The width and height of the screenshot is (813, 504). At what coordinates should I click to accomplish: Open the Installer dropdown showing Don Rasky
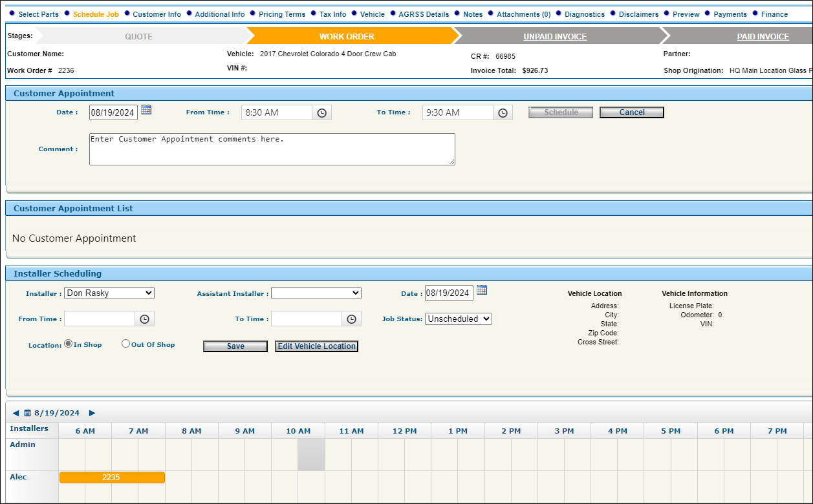click(109, 293)
